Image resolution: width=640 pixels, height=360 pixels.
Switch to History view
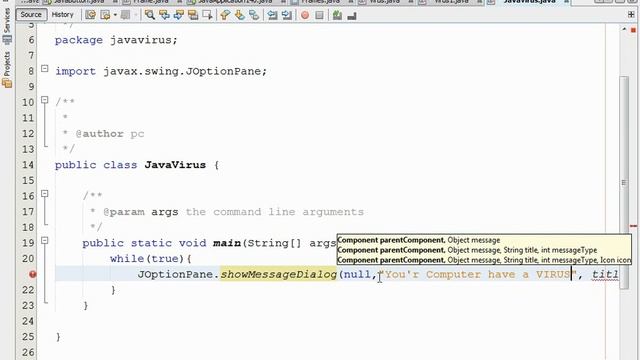tap(62, 15)
